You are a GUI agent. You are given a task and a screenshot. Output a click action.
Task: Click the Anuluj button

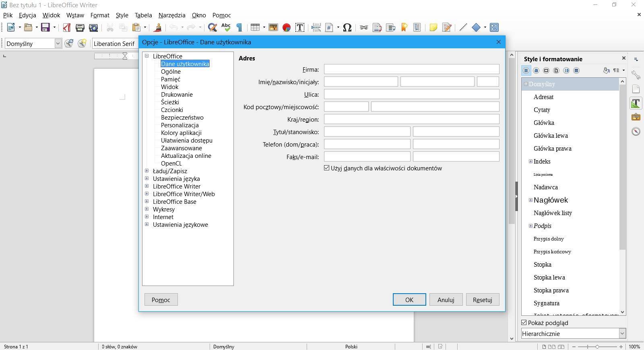click(446, 300)
